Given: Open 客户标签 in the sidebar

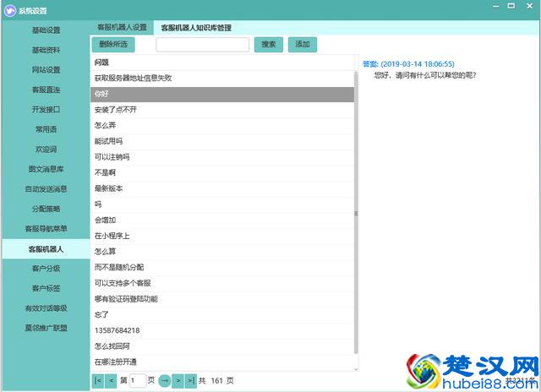Looking at the screenshot, I should pyautogui.click(x=46, y=288).
